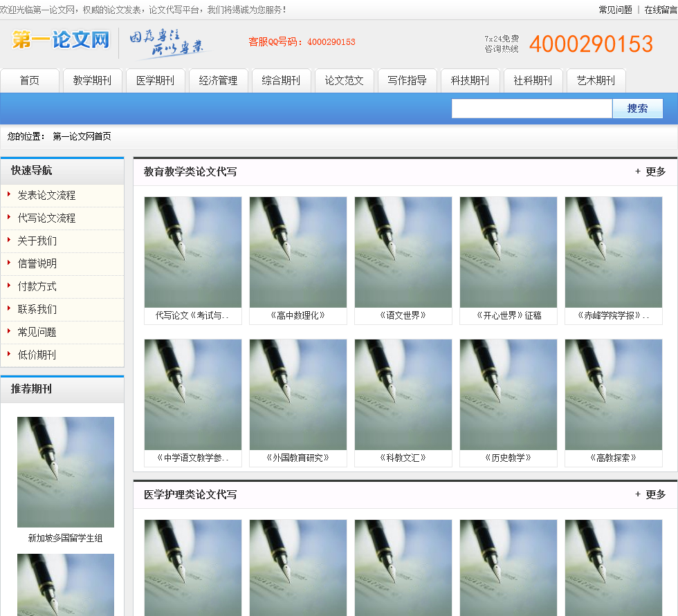Click the 《历史教学》 caption text
This screenshot has width=678, height=616.
coord(508,458)
